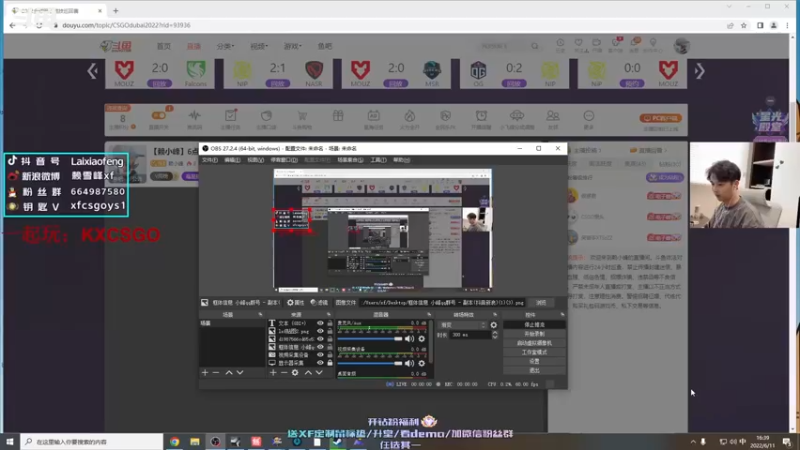Hide the 文本 (GDI+) source with eye icon
Image resolution: width=800 pixels, height=450 pixels.
(x=320, y=323)
